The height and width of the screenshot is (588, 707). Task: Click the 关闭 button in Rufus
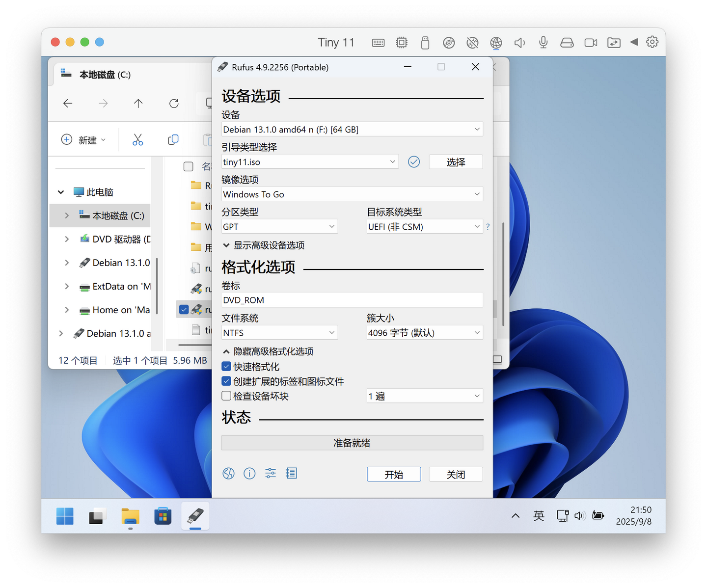tap(456, 474)
